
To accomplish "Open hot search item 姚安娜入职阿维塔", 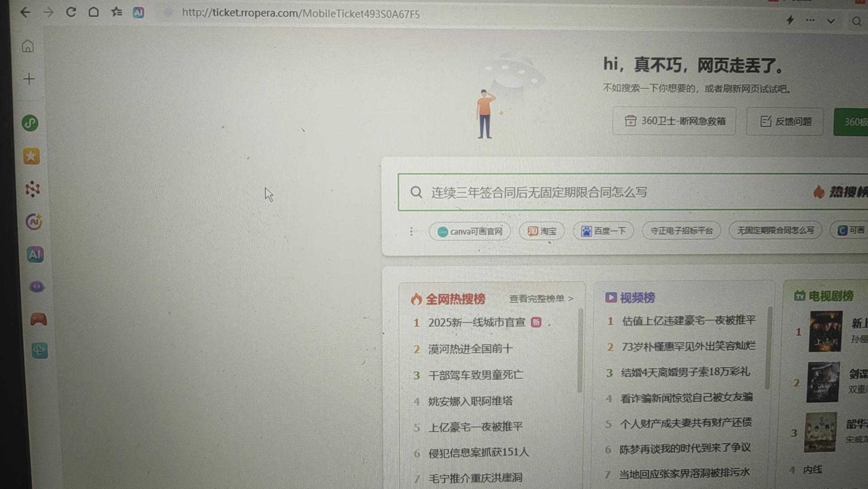I will pos(470,401).
